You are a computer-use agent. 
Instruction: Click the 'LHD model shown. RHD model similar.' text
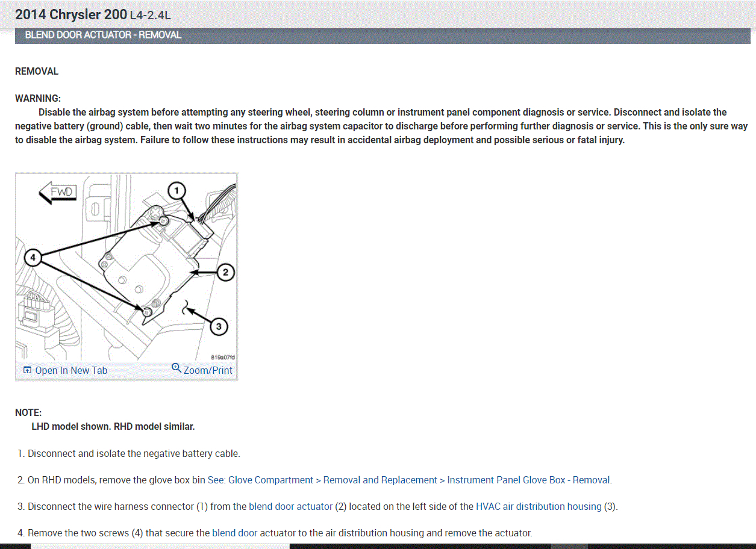coord(113,427)
